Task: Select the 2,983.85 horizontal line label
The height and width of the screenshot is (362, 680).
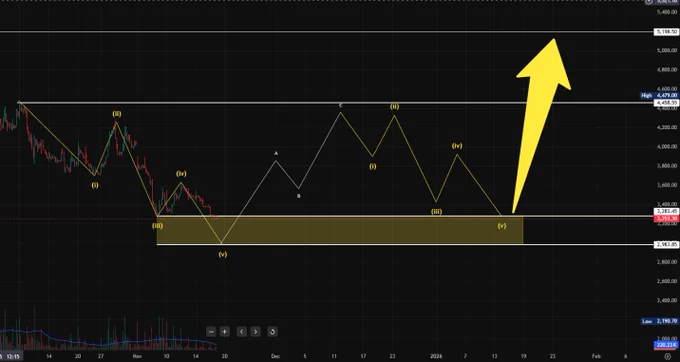Action: (666, 245)
